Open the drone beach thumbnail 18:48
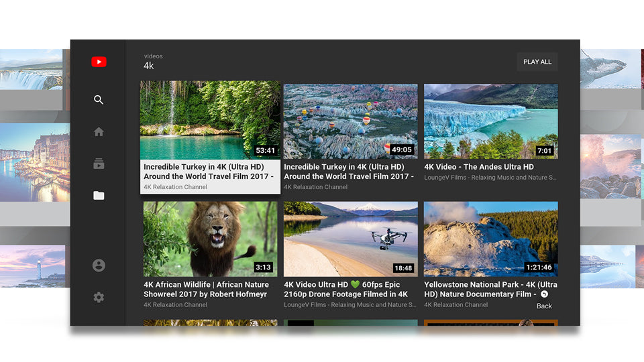The height and width of the screenshot is (362, 644). pos(350,239)
